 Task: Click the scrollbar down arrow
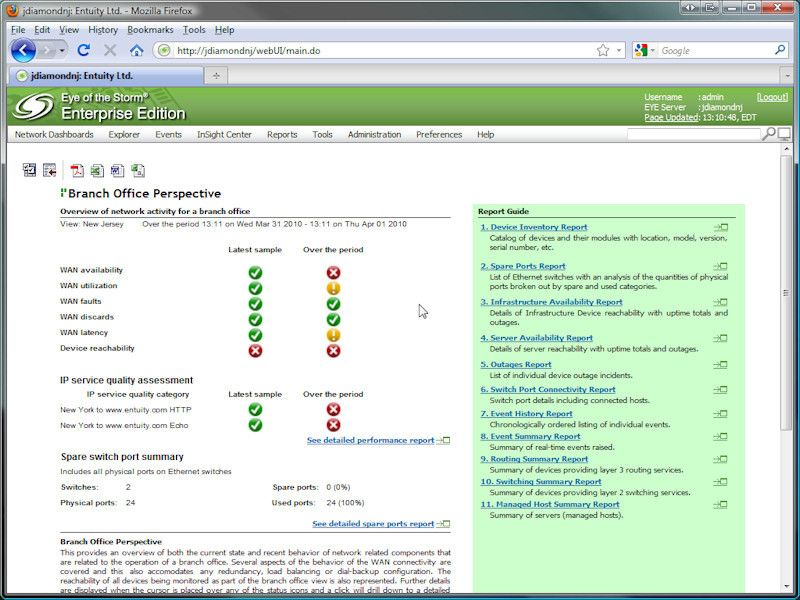(x=787, y=587)
